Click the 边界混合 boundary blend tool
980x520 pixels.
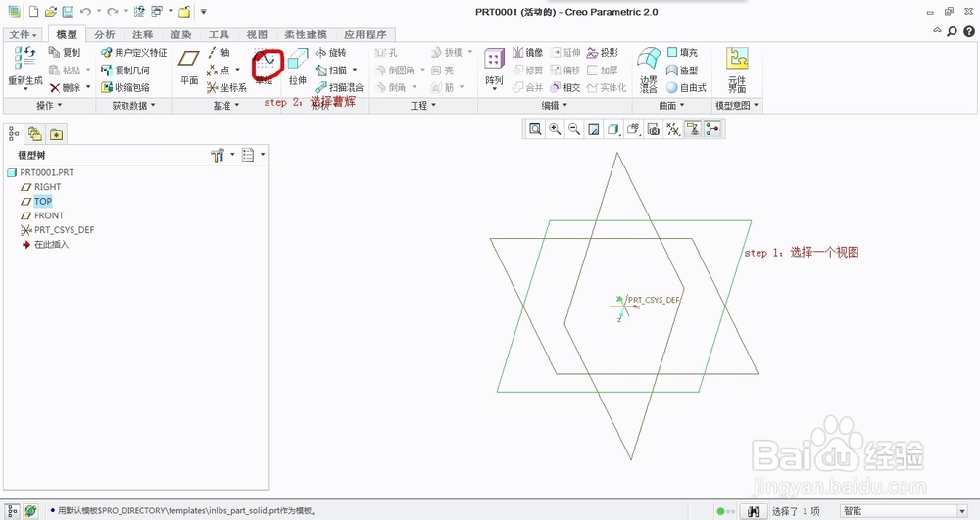[649, 70]
